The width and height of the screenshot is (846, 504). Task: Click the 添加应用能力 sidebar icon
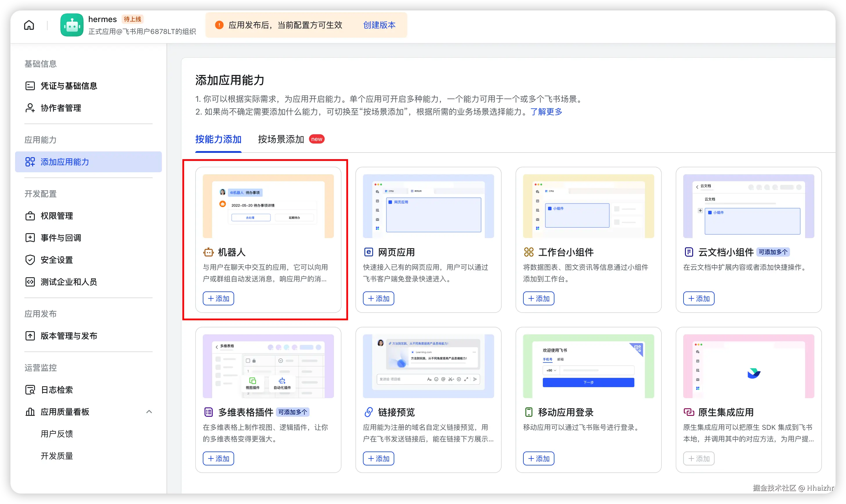(x=30, y=162)
